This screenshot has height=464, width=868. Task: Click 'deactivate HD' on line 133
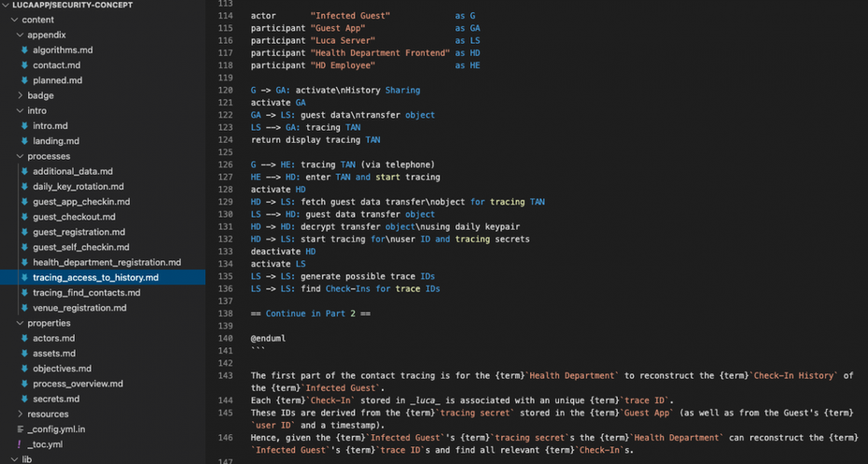pos(283,251)
